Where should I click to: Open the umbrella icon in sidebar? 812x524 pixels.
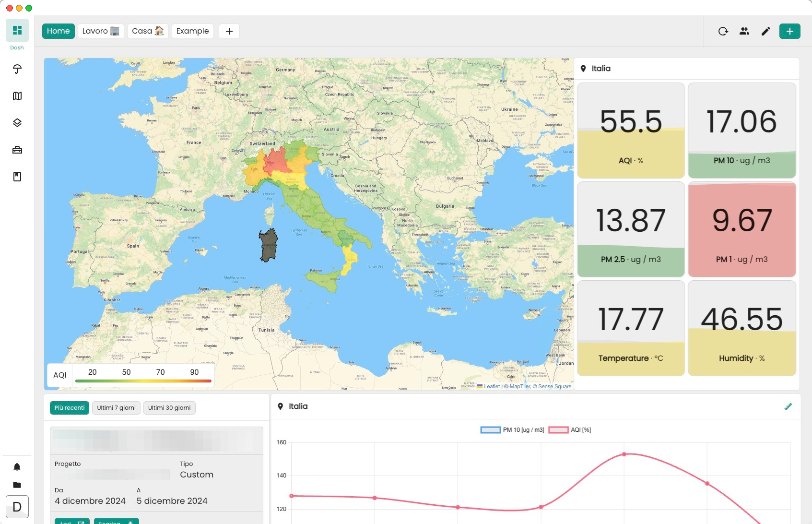pyautogui.click(x=17, y=69)
